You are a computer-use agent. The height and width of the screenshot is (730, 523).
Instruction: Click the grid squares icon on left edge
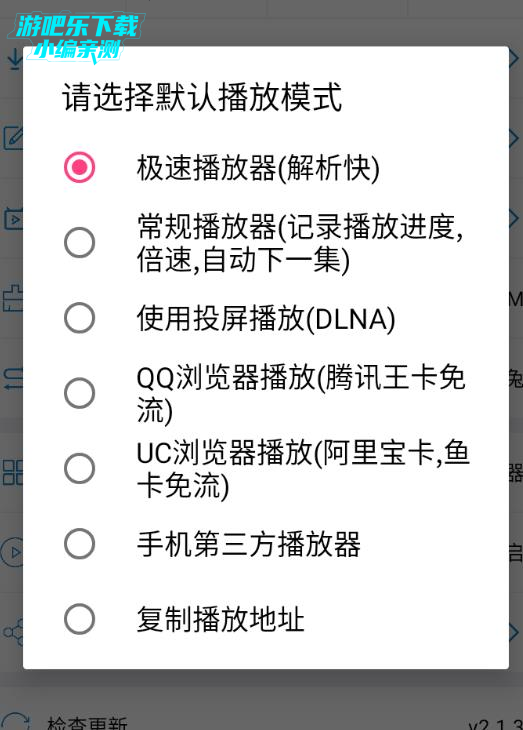tap(13, 473)
